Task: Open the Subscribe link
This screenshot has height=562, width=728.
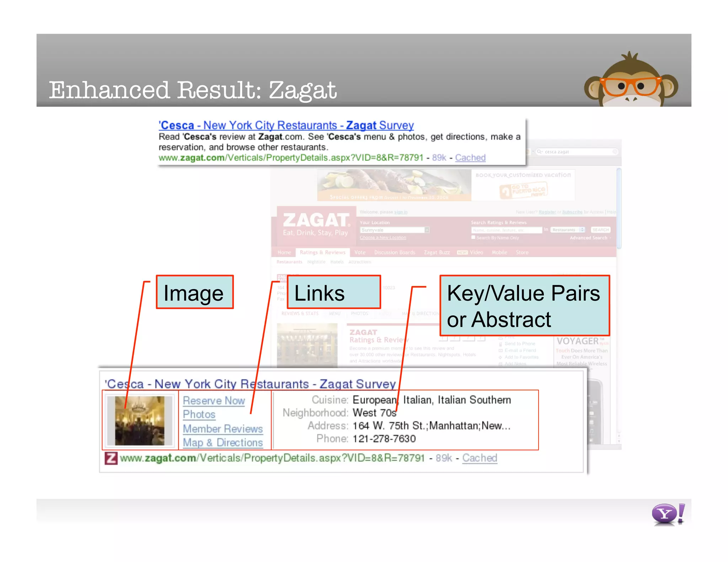Action: (x=572, y=212)
